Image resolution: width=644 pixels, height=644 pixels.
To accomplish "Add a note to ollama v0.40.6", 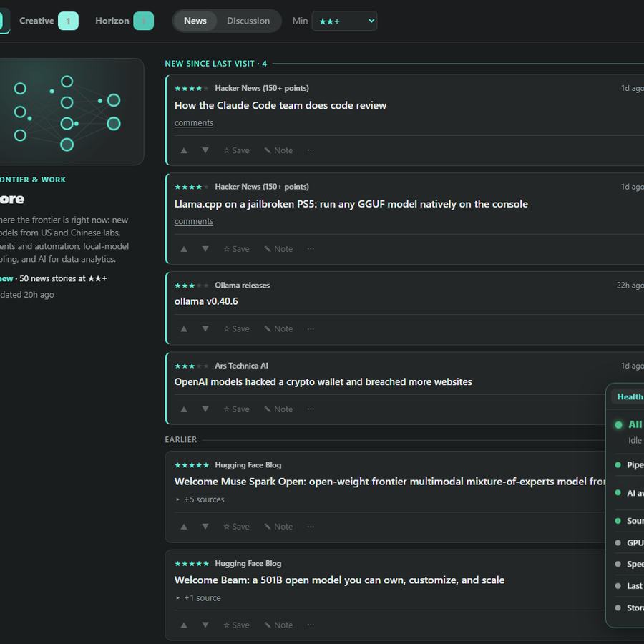I will [279, 329].
